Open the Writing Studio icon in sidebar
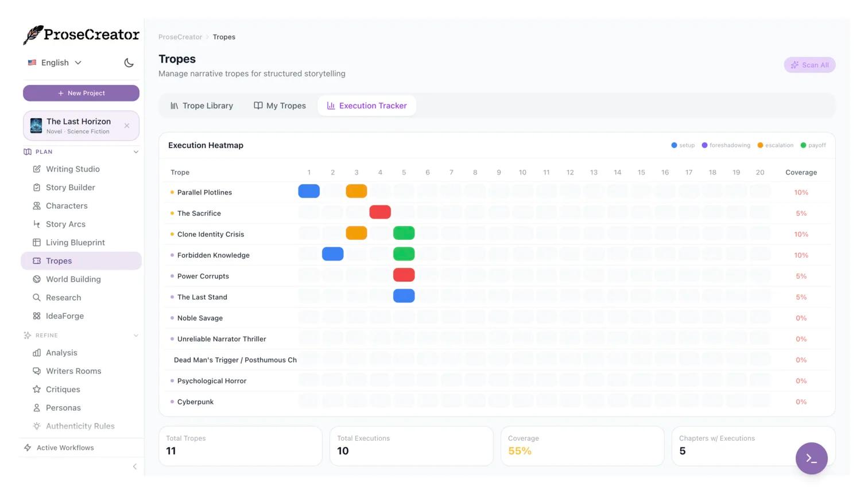 click(37, 169)
